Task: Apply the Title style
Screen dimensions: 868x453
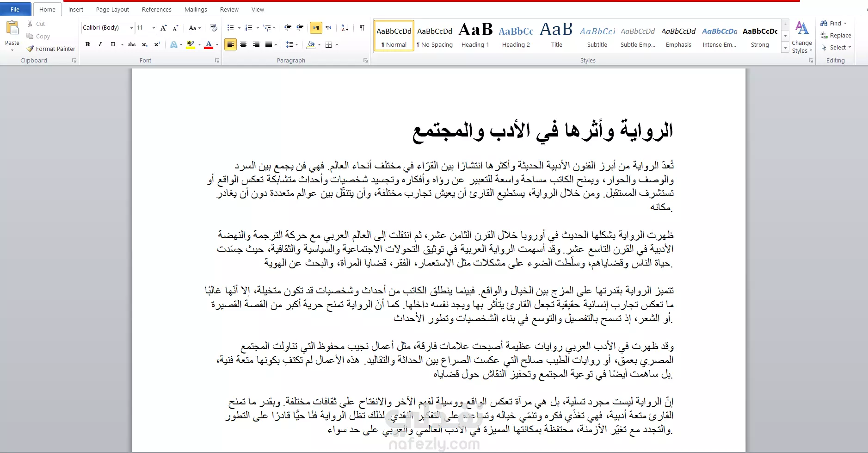Action: point(556,35)
